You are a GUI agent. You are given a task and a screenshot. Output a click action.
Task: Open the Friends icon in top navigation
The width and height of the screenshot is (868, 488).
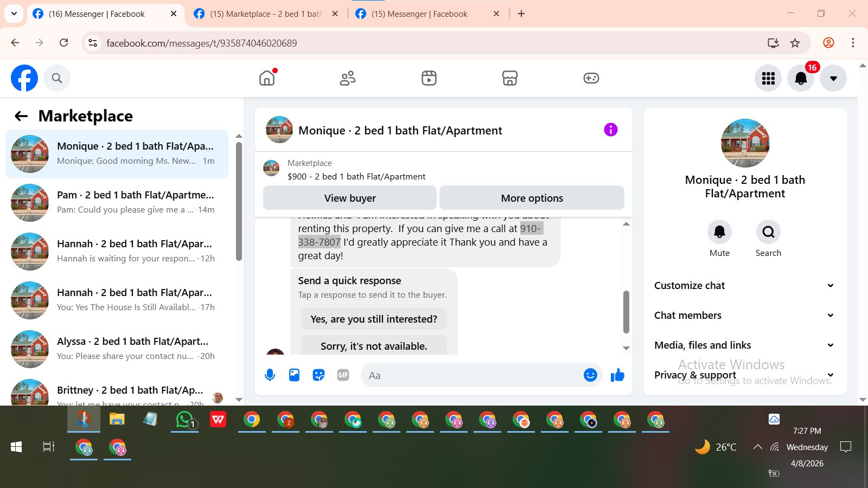click(x=348, y=78)
